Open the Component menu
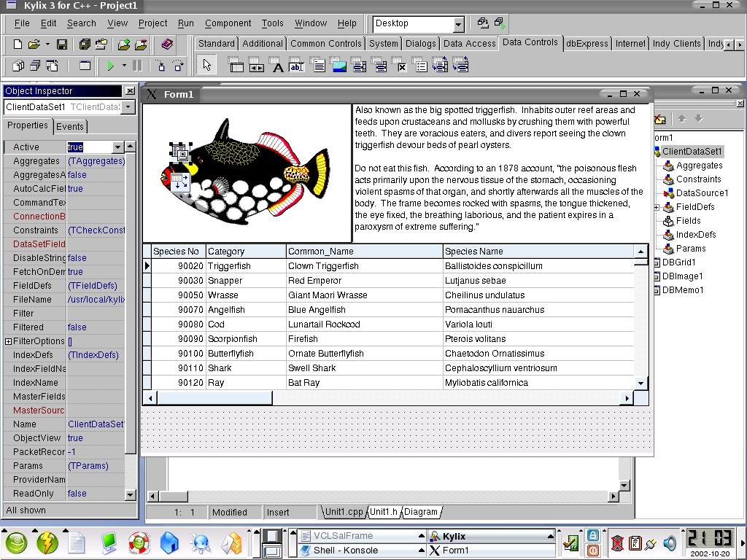This screenshot has height=560, width=747. pos(228,23)
